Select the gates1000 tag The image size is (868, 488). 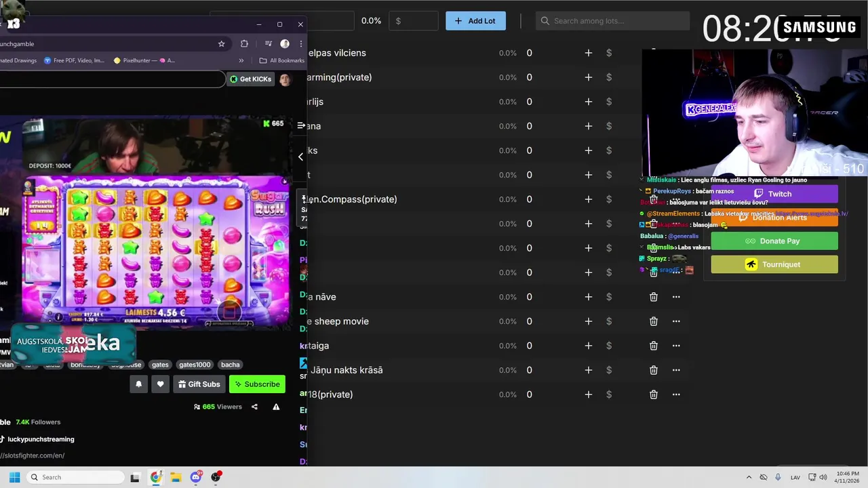195,365
